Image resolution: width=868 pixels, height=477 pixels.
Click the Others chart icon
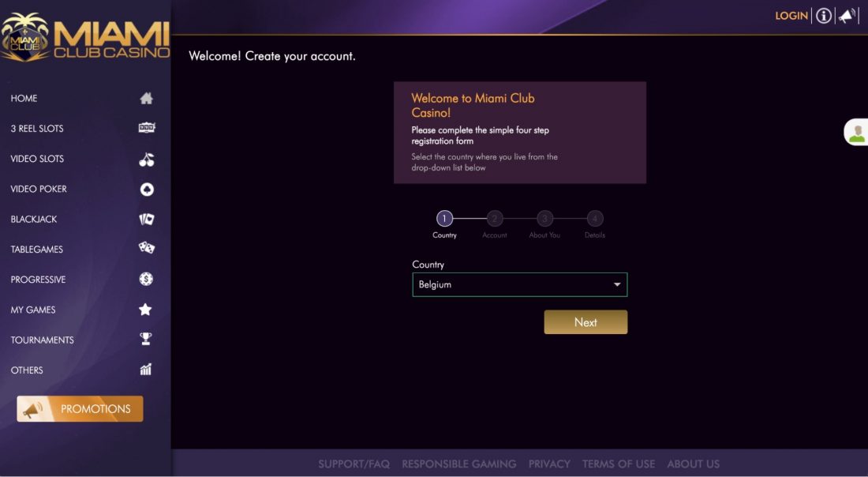[146, 369]
